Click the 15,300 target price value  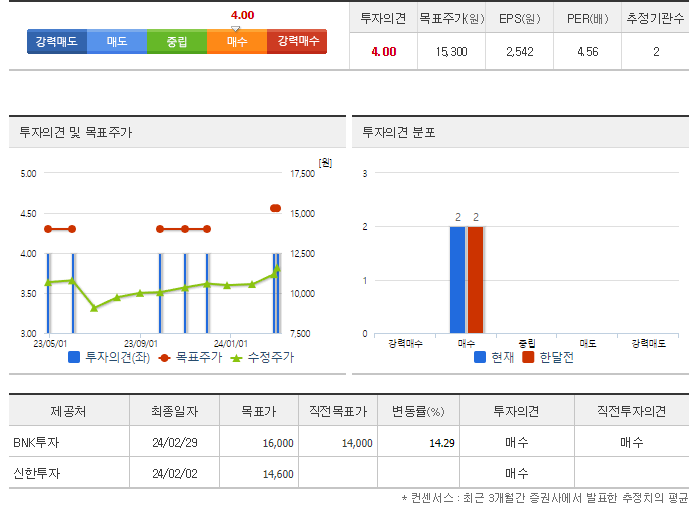click(x=451, y=52)
